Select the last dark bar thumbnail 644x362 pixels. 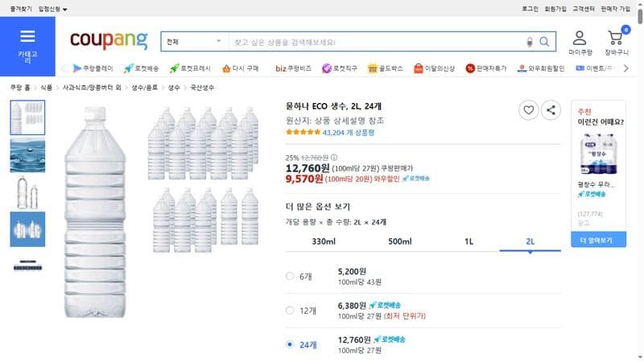pos(27,265)
